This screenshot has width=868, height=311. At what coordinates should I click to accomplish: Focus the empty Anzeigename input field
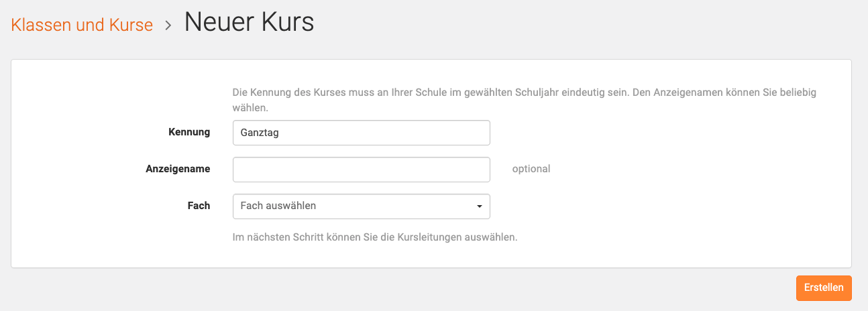click(x=361, y=170)
